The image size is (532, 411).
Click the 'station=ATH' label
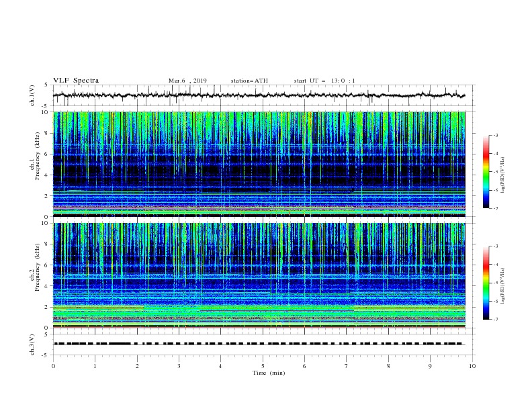click(x=249, y=81)
